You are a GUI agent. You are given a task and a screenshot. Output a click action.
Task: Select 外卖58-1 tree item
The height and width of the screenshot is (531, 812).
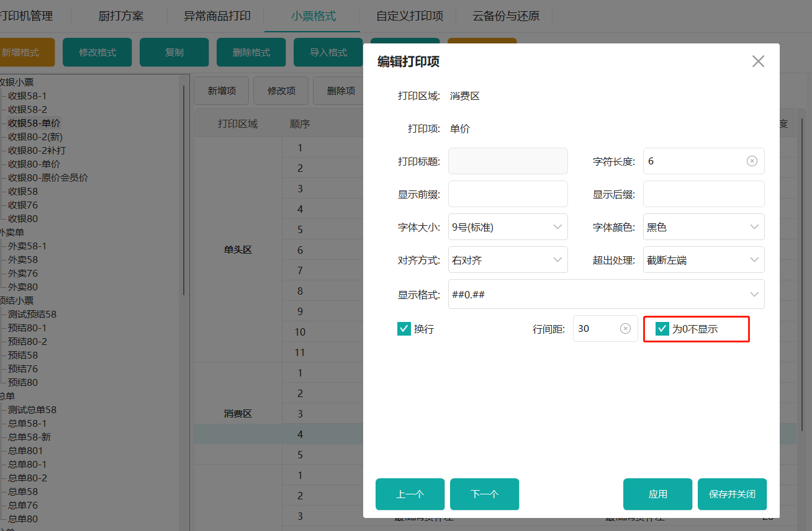[x=27, y=246]
